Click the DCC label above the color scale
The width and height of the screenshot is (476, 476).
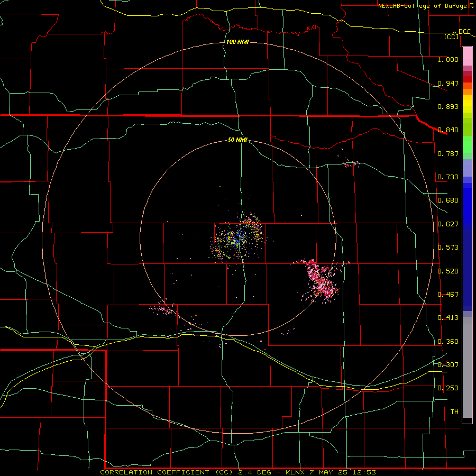coord(464,31)
